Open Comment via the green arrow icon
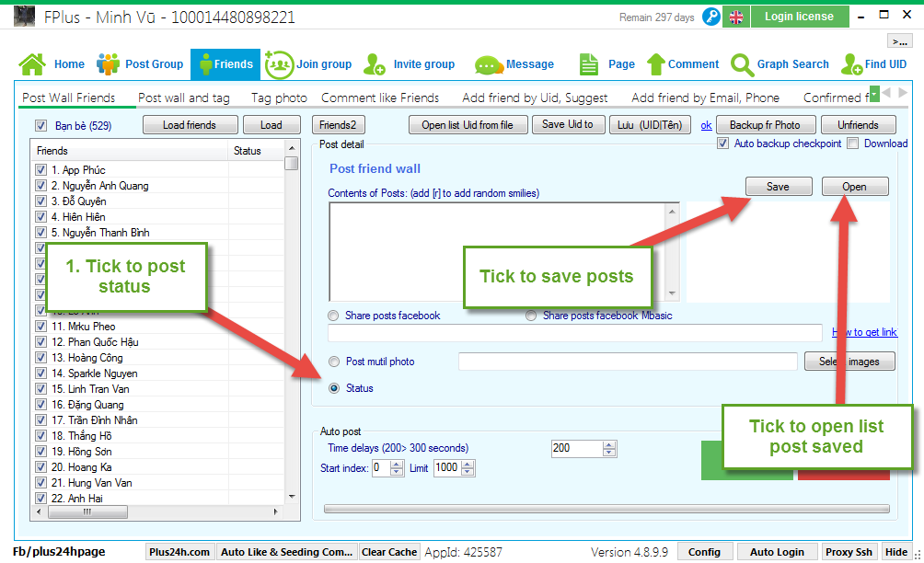 pyautogui.click(x=656, y=64)
